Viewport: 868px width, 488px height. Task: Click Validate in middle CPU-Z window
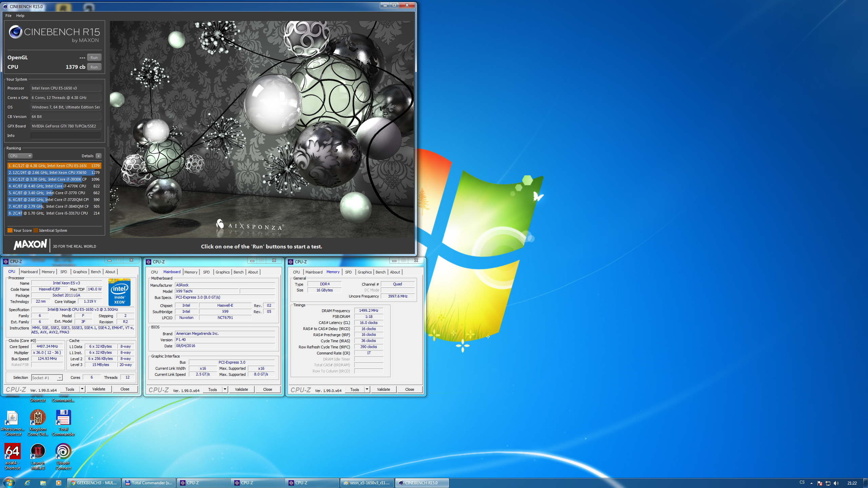241,389
